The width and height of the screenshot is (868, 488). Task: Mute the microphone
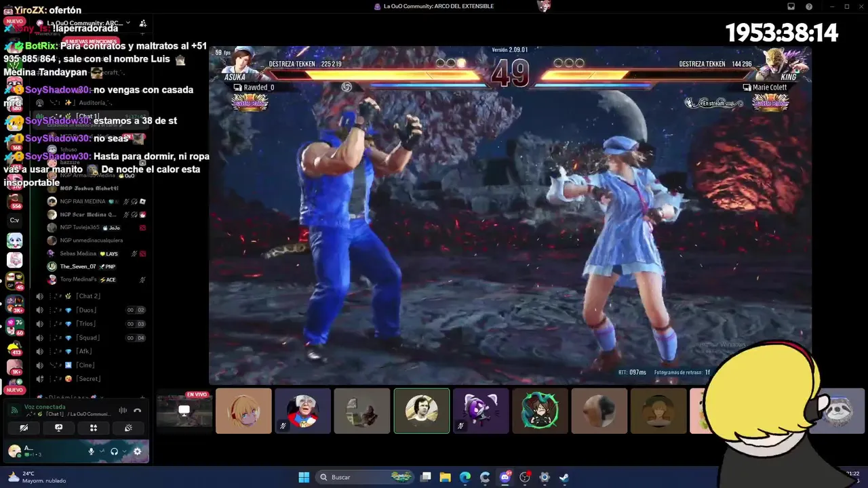click(x=91, y=451)
